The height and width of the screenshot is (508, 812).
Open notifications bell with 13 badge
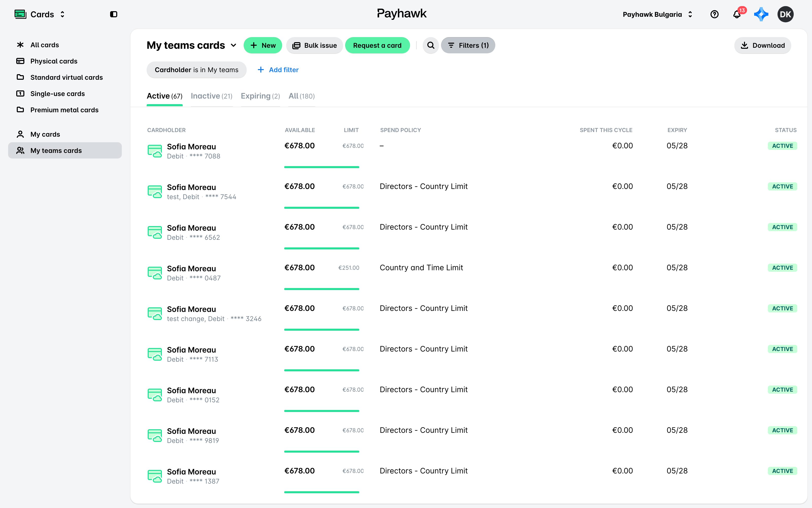pyautogui.click(x=737, y=14)
